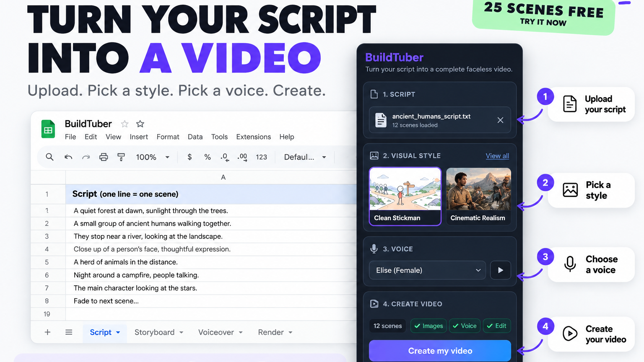Click cell 'Night around a campfire, people talking.'
The height and width of the screenshot is (362, 644).
211,275
